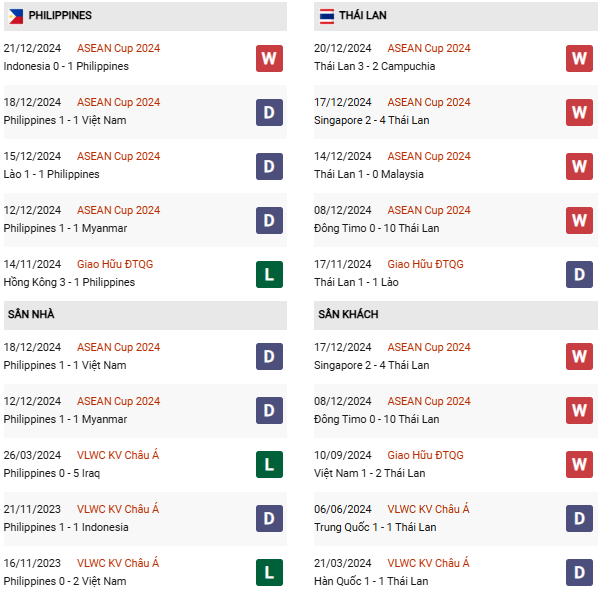Click D badge for Thái Lan 1-1 Lào
This screenshot has width=600, height=594.
(580, 274)
